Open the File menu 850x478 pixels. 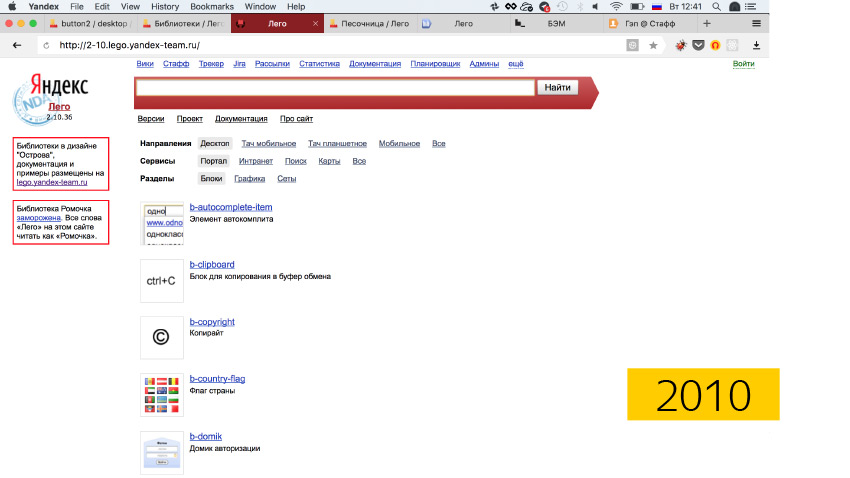coord(77,7)
